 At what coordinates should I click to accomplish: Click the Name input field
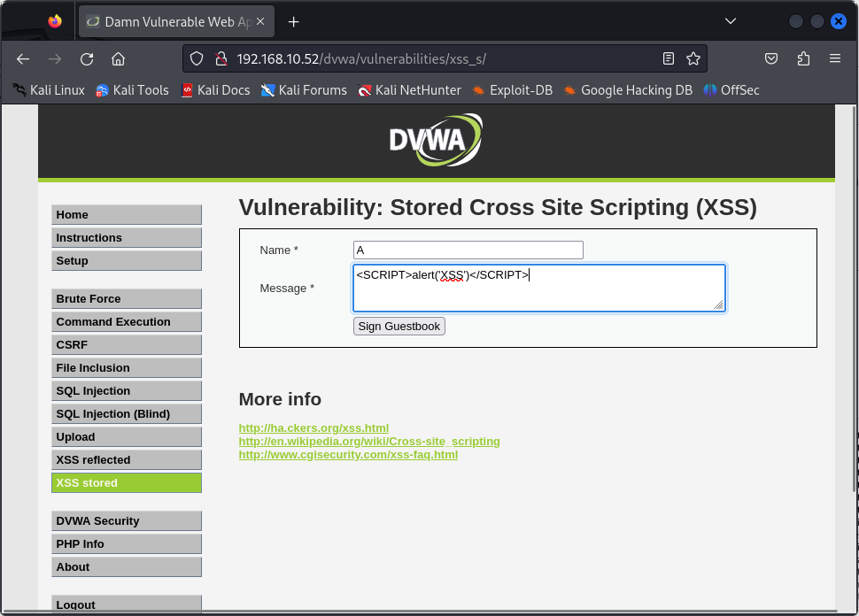coord(468,250)
